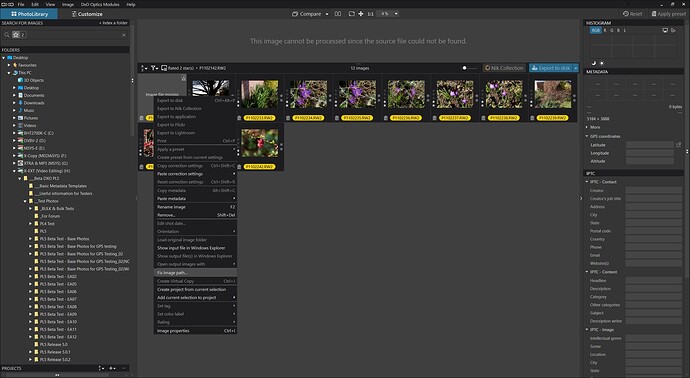Select the PL5 Beta Test - EA10 folder
Image resolution: width=690 pixels, height=378 pixels.
click(x=55, y=322)
